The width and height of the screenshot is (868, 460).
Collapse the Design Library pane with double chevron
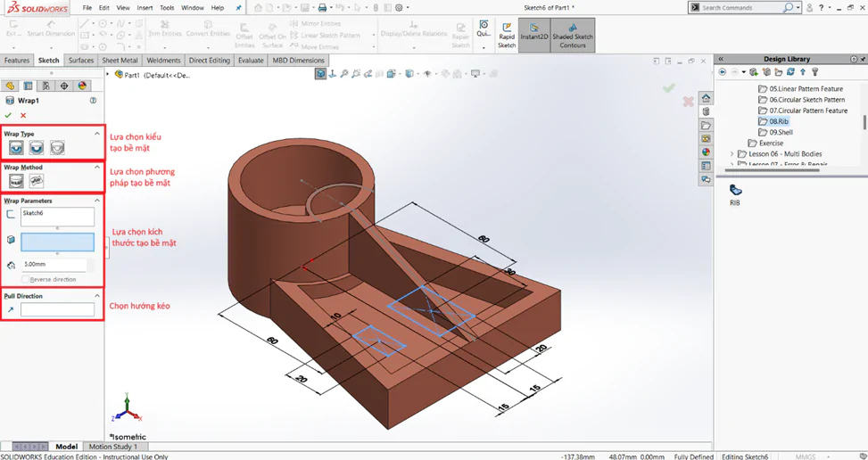click(x=722, y=59)
